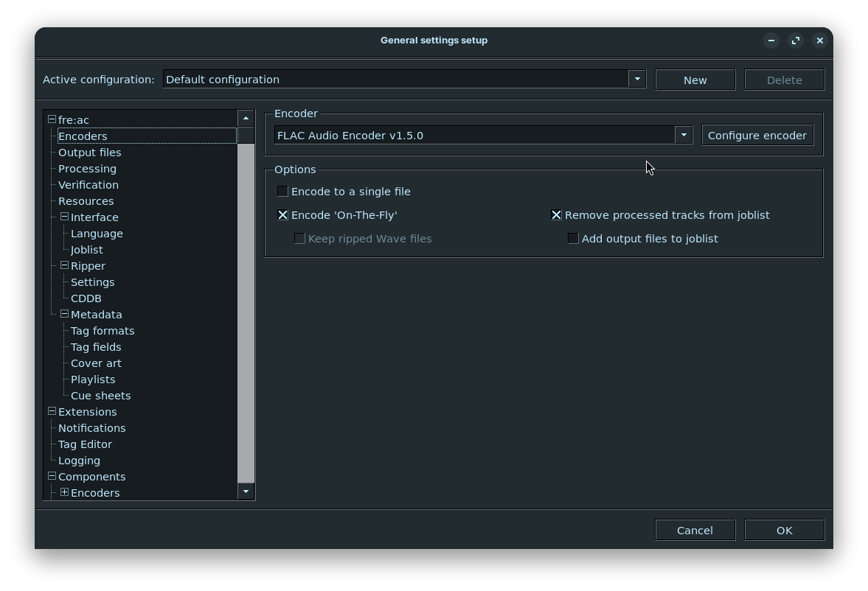Image resolution: width=868 pixels, height=591 pixels.
Task: Open the Active configuration dropdown arrow
Action: pyautogui.click(x=637, y=79)
